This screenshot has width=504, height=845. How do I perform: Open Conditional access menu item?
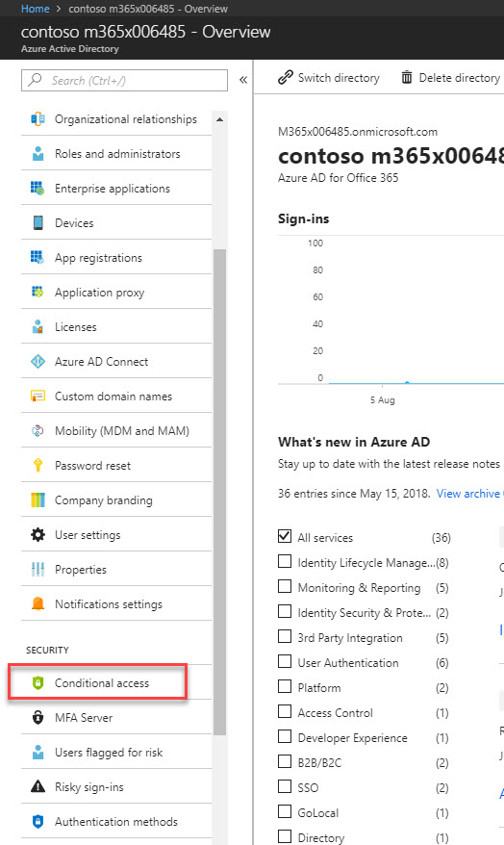click(x=116, y=682)
